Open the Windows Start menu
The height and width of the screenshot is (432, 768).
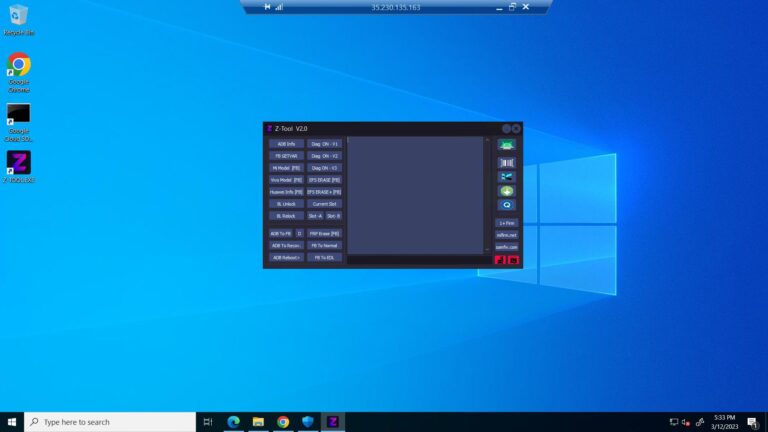pyautogui.click(x=12, y=422)
